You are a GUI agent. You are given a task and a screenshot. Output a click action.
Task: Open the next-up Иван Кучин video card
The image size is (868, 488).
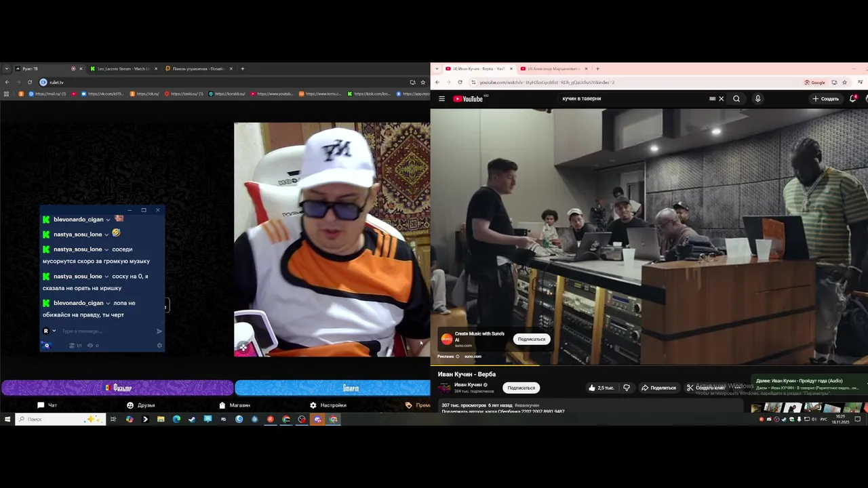[808, 384]
